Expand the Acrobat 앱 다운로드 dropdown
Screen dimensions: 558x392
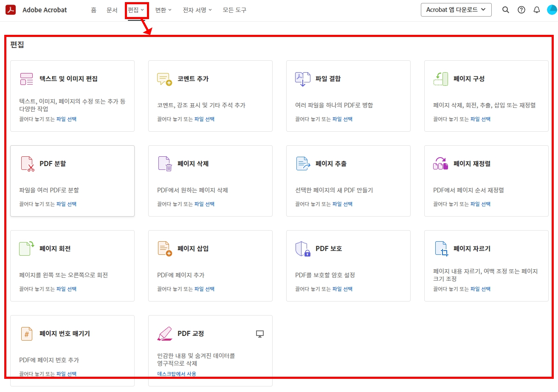point(456,10)
